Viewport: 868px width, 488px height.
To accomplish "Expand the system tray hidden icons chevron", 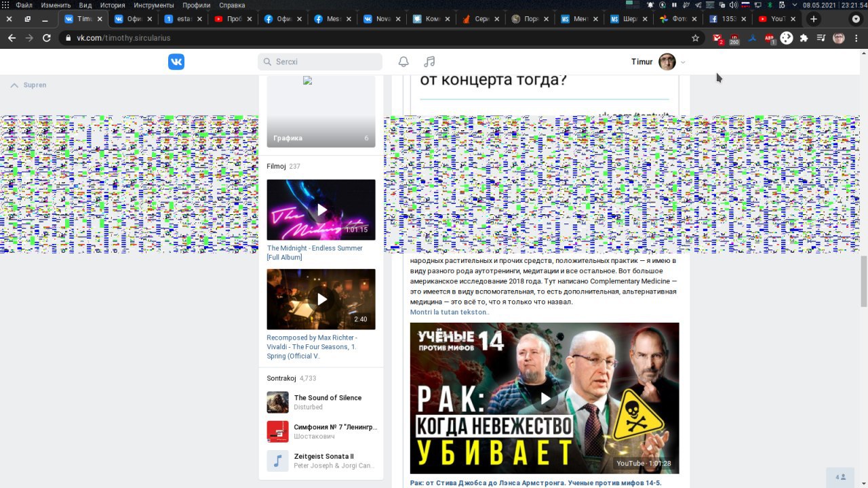I will pos(795,5).
